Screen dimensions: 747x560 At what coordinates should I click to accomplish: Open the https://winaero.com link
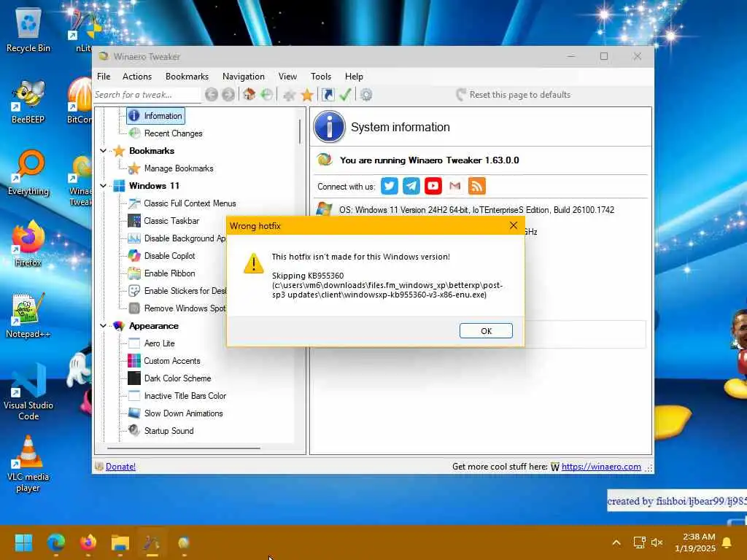tap(601, 467)
